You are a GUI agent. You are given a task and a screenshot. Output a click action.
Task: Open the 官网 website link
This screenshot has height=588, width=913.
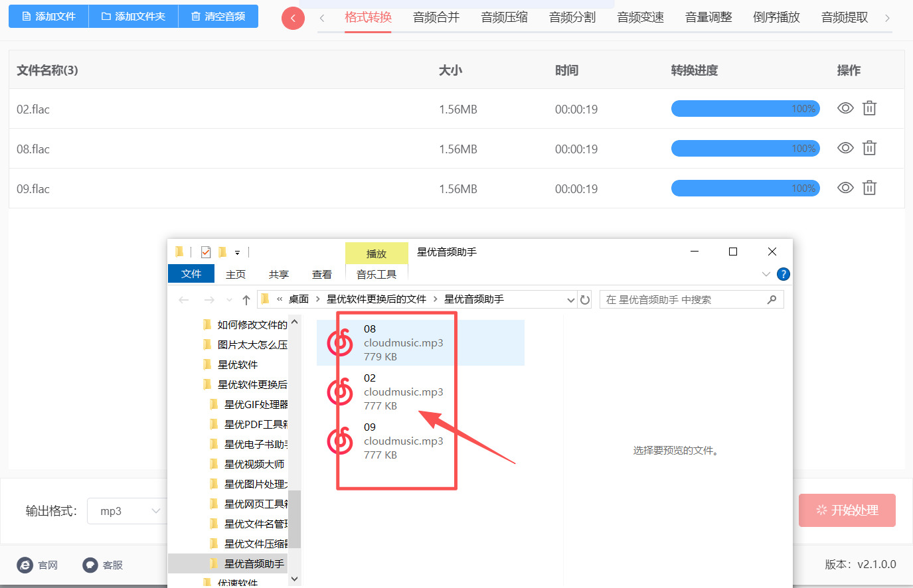pos(37,565)
